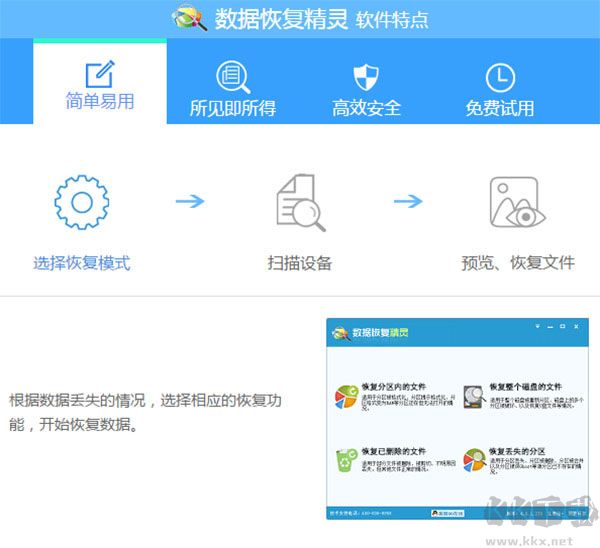Close the 数据恢复精灵 app window
The height and width of the screenshot is (548, 600).
click(576, 326)
